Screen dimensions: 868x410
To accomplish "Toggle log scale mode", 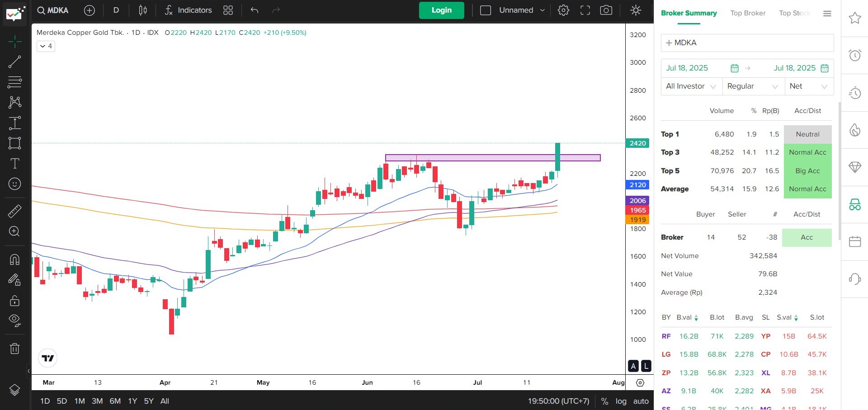I will [x=621, y=401].
